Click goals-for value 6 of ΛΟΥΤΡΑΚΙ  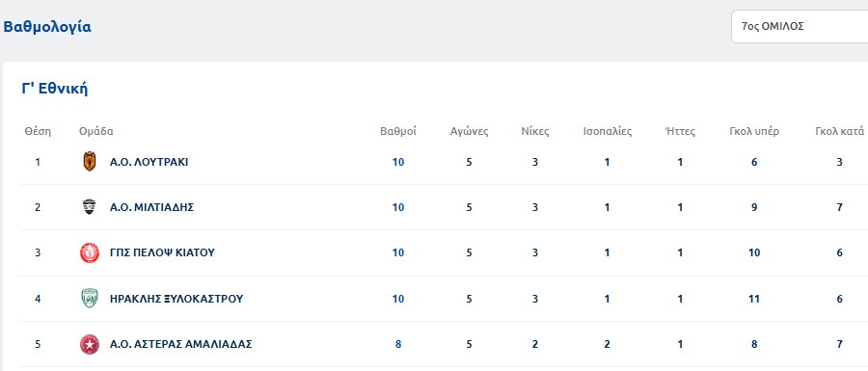click(x=754, y=162)
